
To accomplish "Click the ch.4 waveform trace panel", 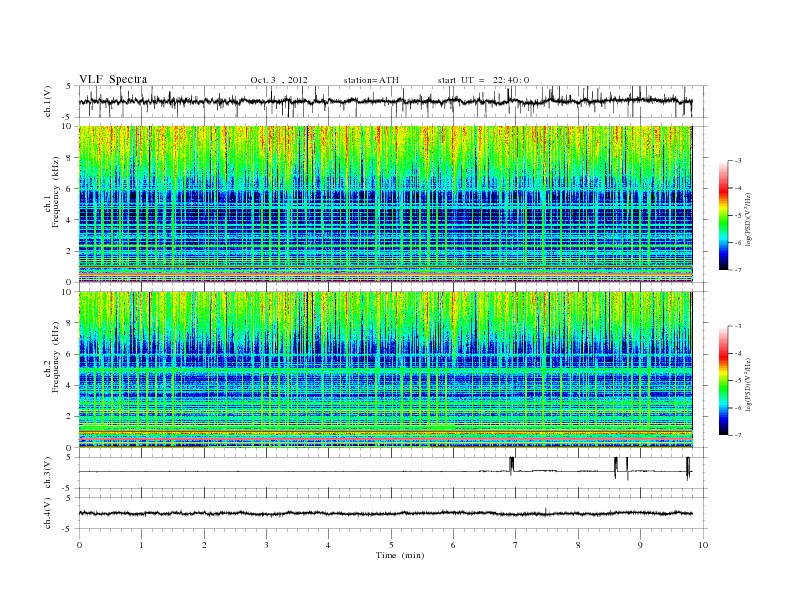I will pyautogui.click(x=392, y=513).
